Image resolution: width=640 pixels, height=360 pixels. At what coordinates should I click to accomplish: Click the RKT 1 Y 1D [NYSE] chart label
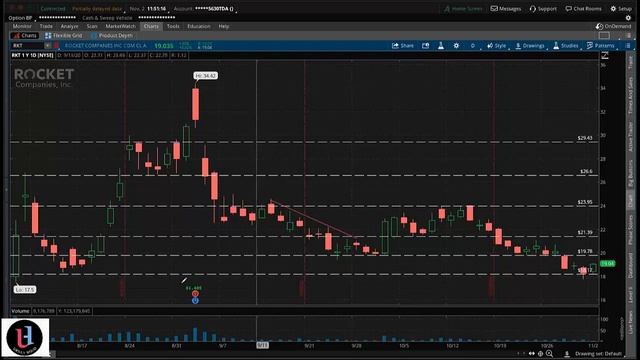[33, 55]
